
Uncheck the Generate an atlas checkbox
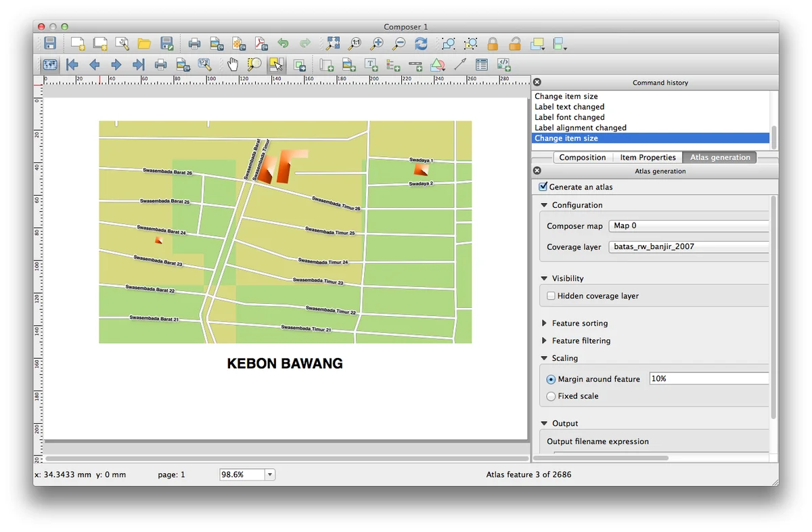(543, 187)
